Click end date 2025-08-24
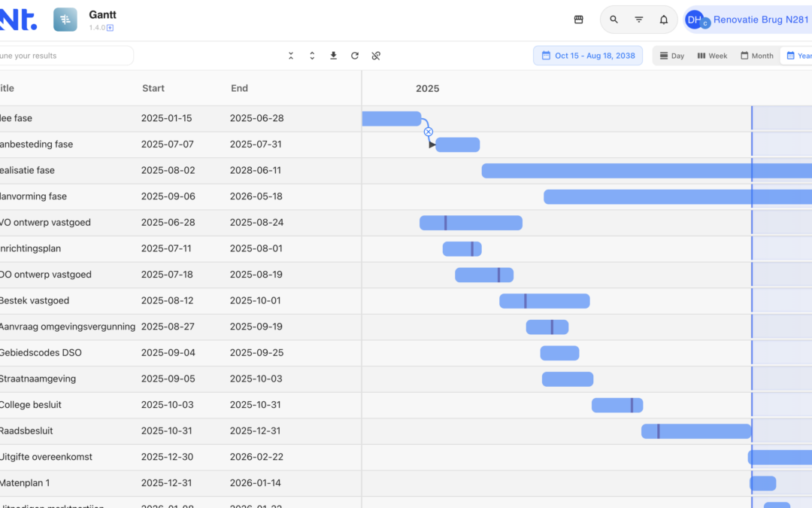Viewport: 812px width, 508px height. coord(256,222)
